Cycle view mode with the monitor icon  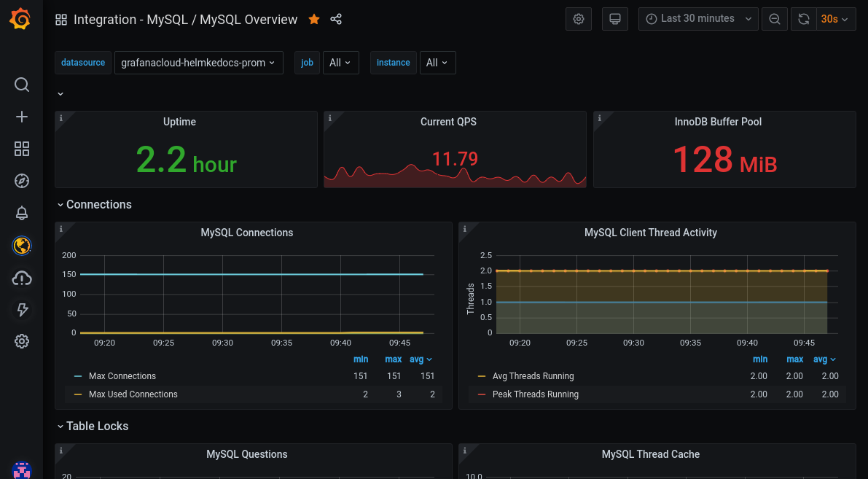click(x=615, y=20)
